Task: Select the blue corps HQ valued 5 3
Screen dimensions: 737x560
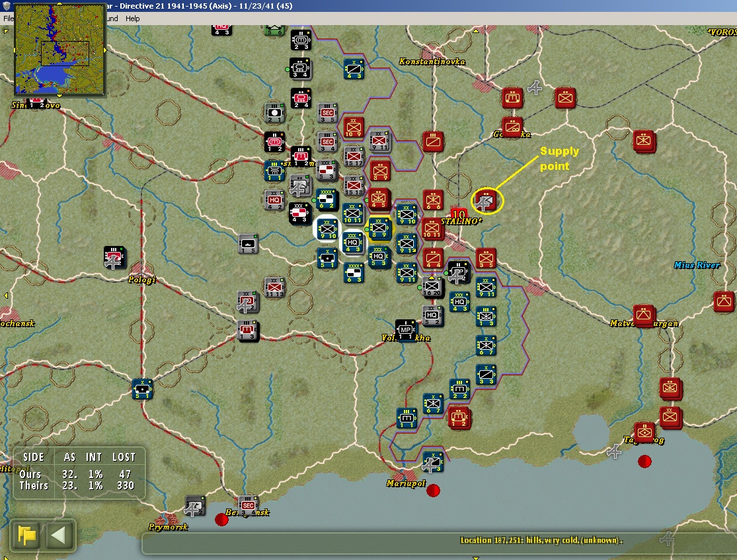Action: coord(379,258)
